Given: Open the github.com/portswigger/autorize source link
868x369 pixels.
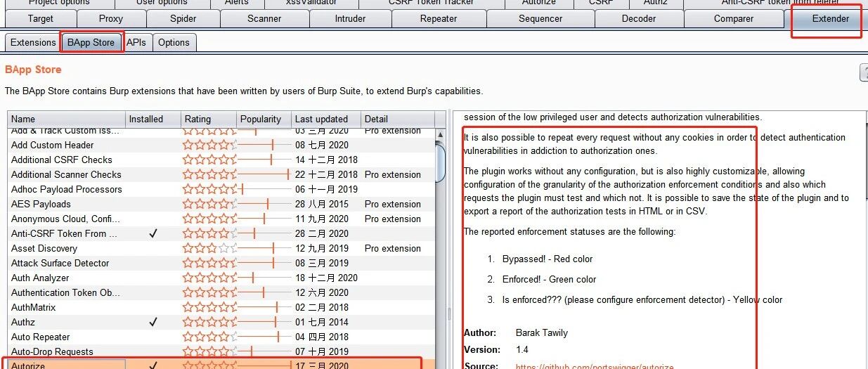Looking at the screenshot, I should coord(595,366).
